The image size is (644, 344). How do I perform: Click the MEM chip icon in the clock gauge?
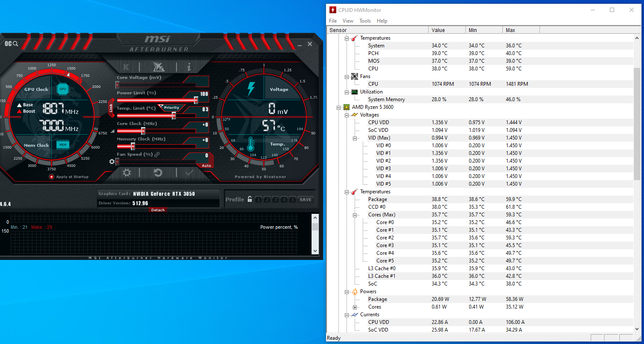tap(63, 145)
